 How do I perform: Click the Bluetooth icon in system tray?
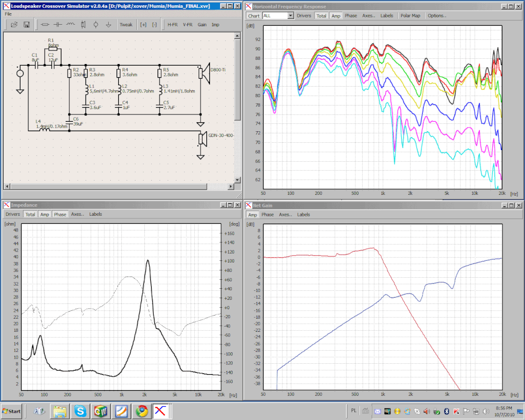(446, 411)
